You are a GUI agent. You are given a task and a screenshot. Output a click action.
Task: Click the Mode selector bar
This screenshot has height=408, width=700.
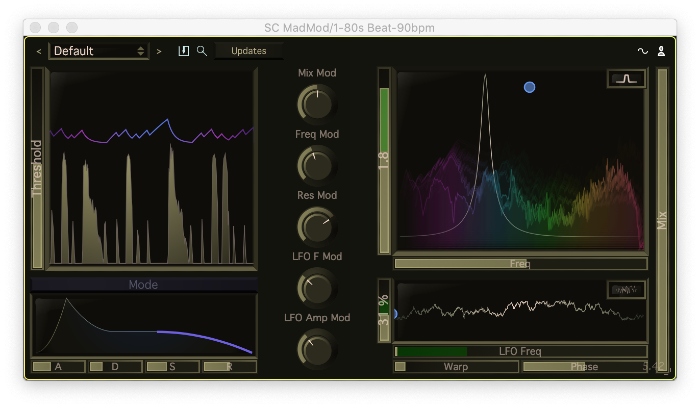click(144, 284)
